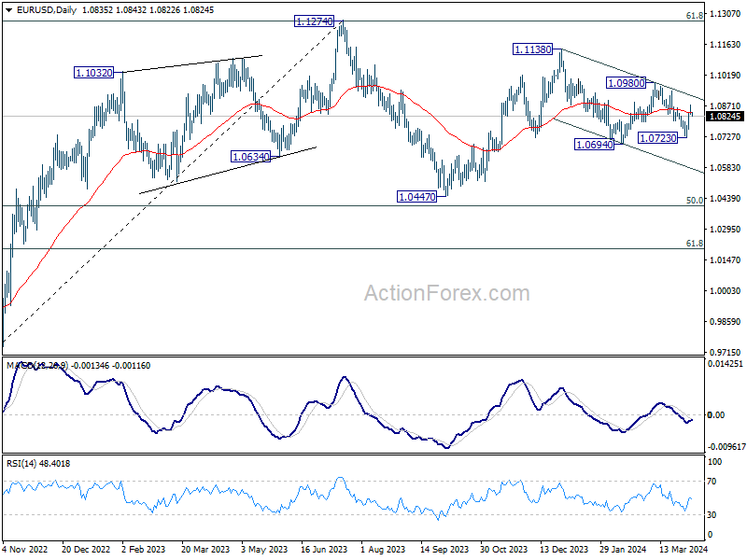Screen dimensions: 747x560
Task: Click the ActionForex.com watermark
Action: (x=447, y=293)
